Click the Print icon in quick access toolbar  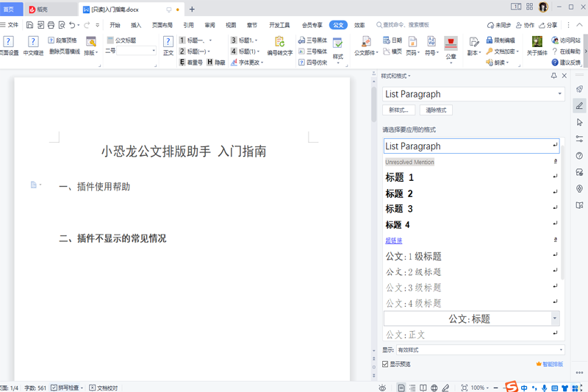[51, 25]
